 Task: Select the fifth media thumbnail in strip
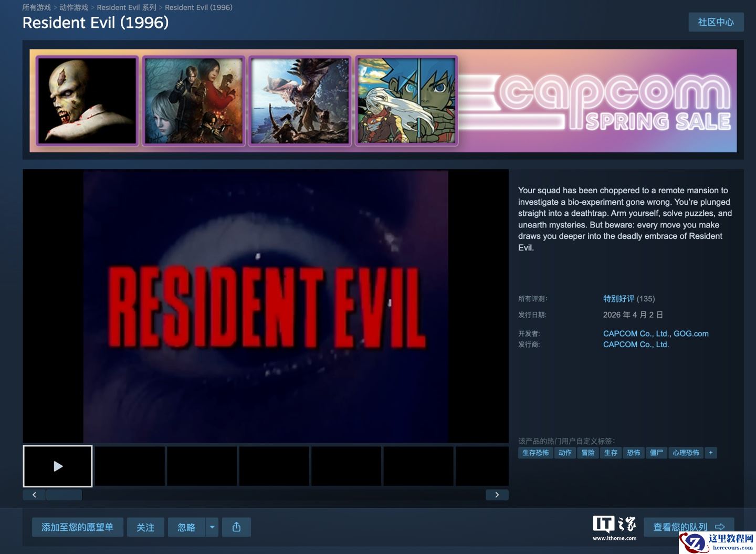pos(346,466)
